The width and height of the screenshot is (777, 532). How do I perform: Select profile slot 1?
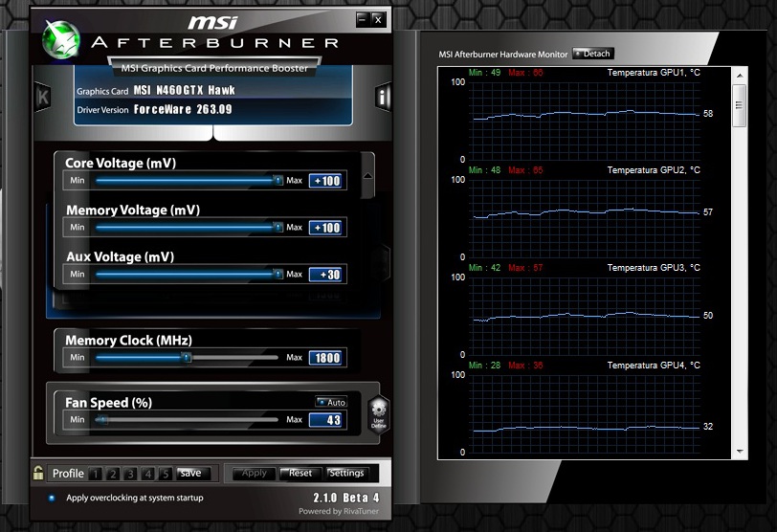tap(95, 474)
